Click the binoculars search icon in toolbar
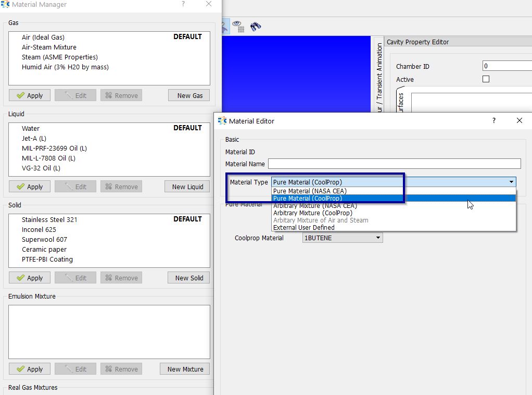The width and height of the screenshot is (532, 395). [255, 26]
